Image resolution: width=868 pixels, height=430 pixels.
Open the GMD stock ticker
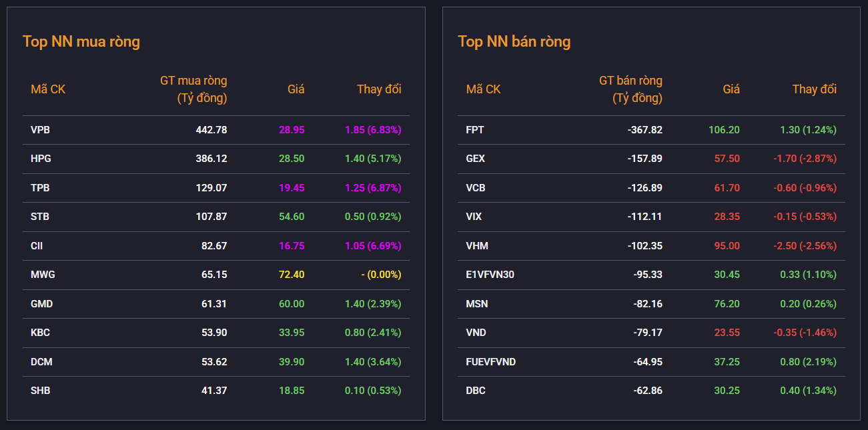(41, 304)
